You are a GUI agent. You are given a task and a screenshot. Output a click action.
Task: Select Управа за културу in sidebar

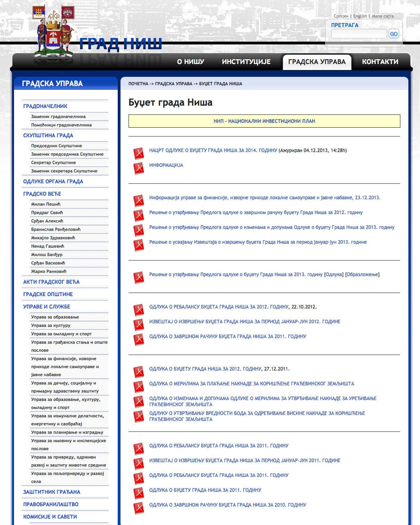coord(51,325)
